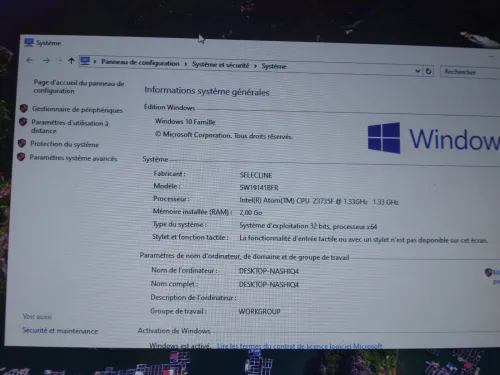This screenshot has height=375, width=500.
Task: Select the WORKGROUP value
Action: [259, 312]
